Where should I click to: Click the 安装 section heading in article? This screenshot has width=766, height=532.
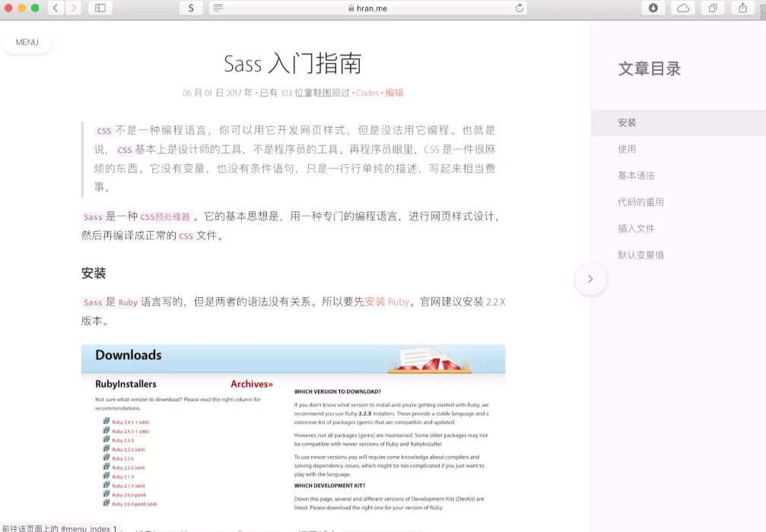[94, 273]
